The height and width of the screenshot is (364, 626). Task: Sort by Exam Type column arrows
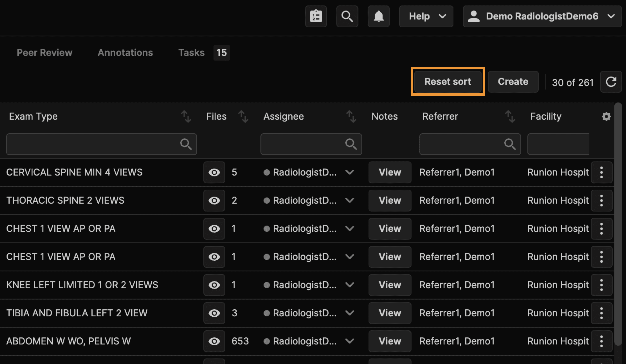pos(186,117)
